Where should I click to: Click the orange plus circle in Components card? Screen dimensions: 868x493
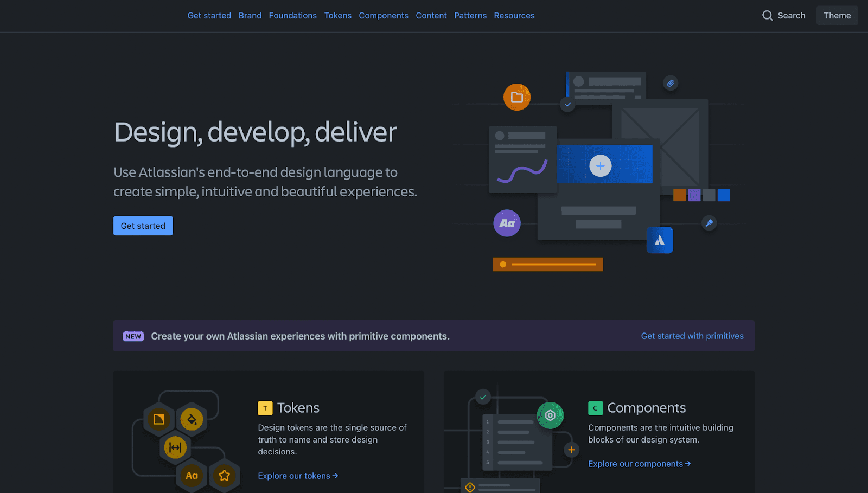click(571, 450)
